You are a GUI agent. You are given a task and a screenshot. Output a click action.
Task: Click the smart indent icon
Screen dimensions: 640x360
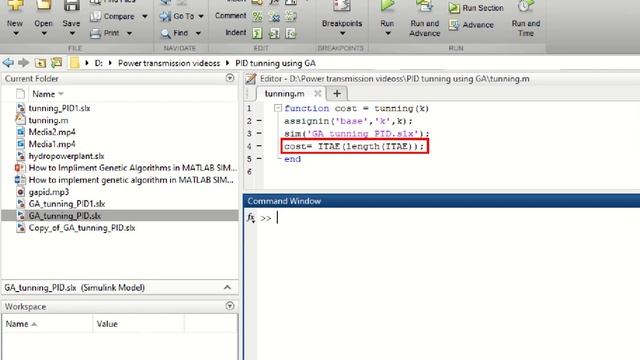257,33
